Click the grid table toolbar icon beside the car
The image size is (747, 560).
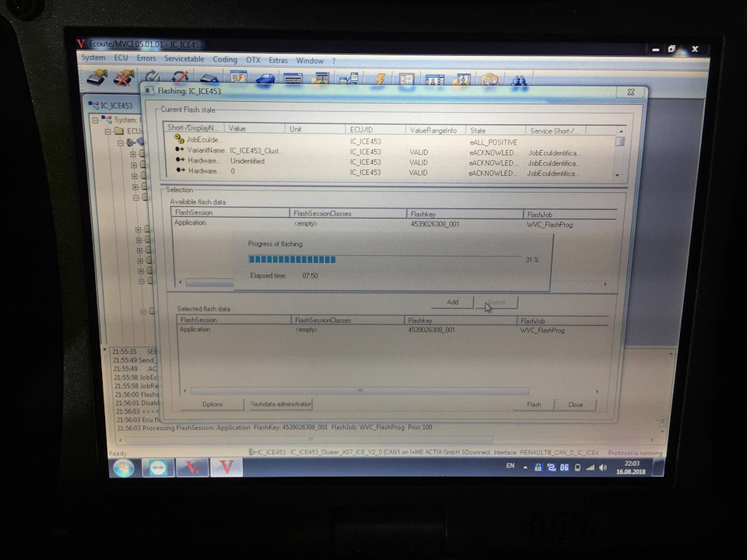coord(293,79)
